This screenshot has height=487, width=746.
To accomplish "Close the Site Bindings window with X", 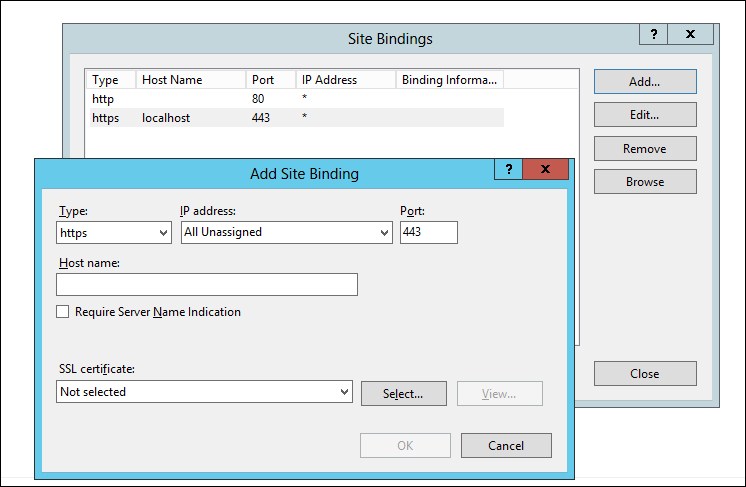I will 691,34.
